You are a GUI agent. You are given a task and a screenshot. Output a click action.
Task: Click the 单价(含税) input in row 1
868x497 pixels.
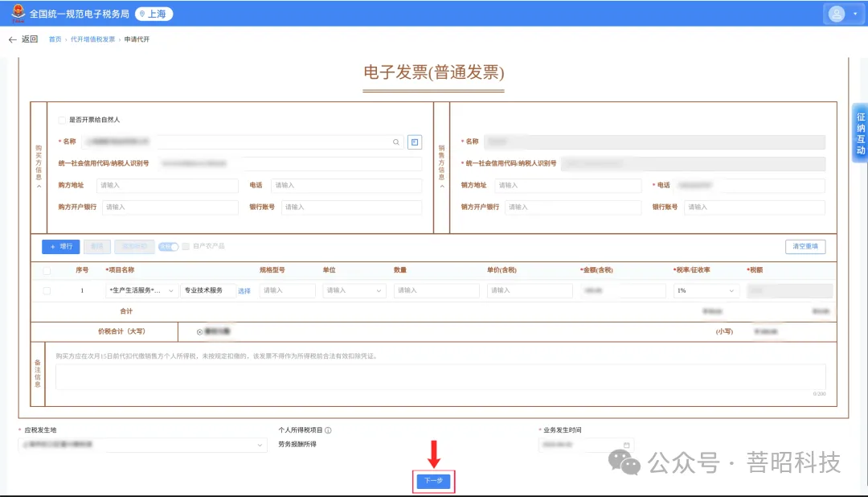[530, 291]
